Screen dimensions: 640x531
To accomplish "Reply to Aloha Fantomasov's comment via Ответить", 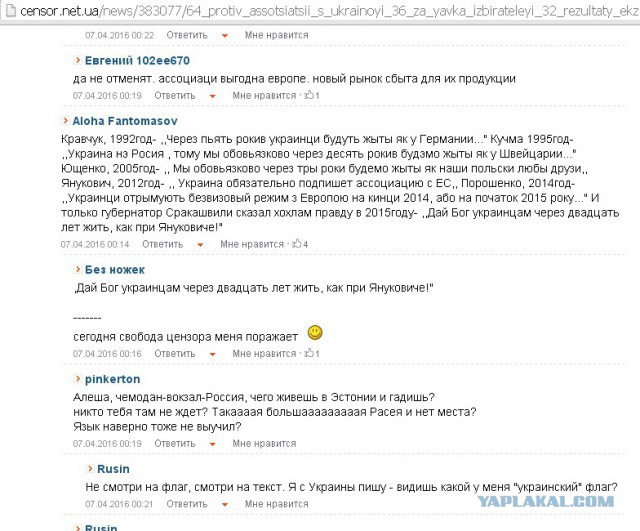I will coord(162,244).
